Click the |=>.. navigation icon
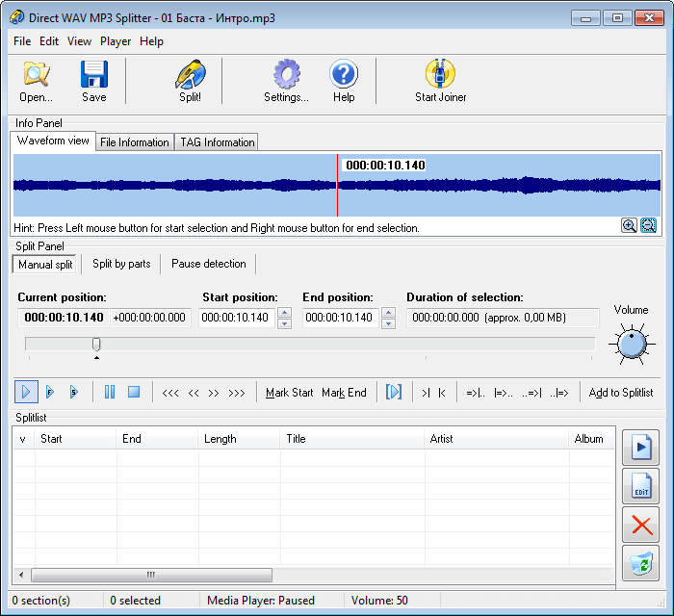Viewport: 674px width, 616px height. tap(504, 393)
